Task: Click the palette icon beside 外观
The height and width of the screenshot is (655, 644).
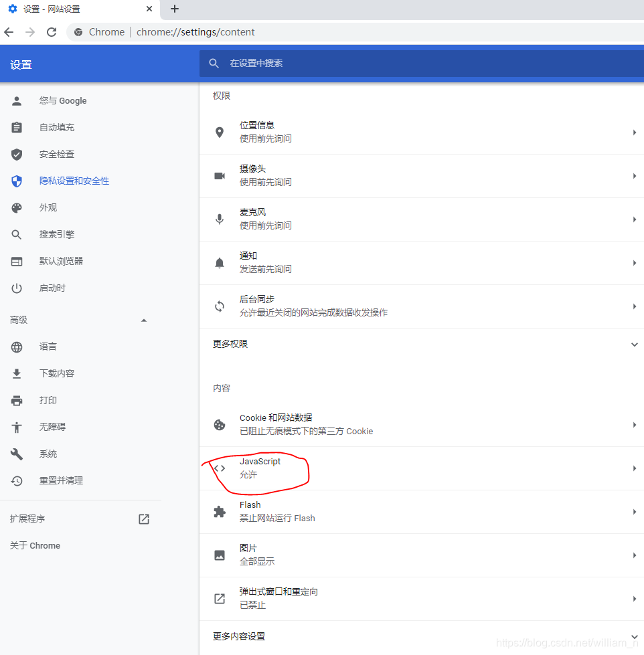Action: (17, 207)
